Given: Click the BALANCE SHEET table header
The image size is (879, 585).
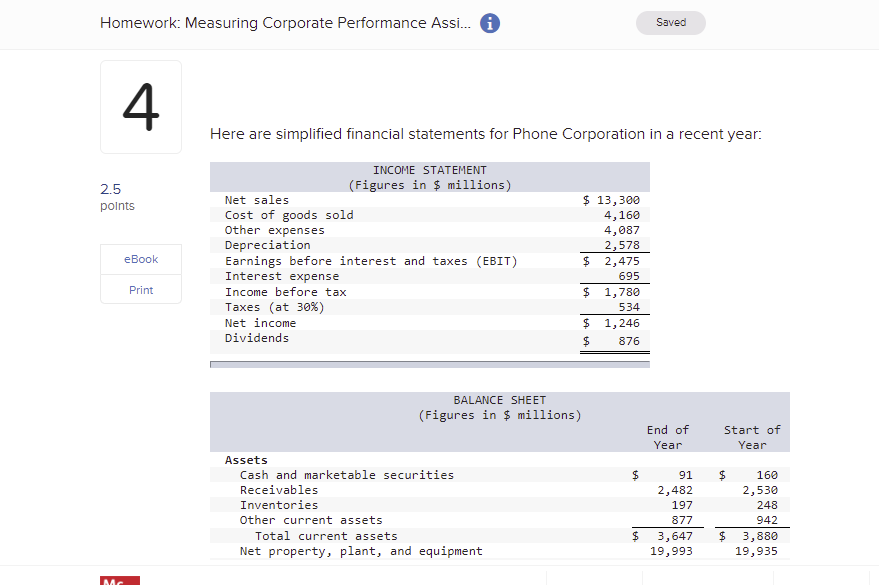Looking at the screenshot, I should pos(499,399).
